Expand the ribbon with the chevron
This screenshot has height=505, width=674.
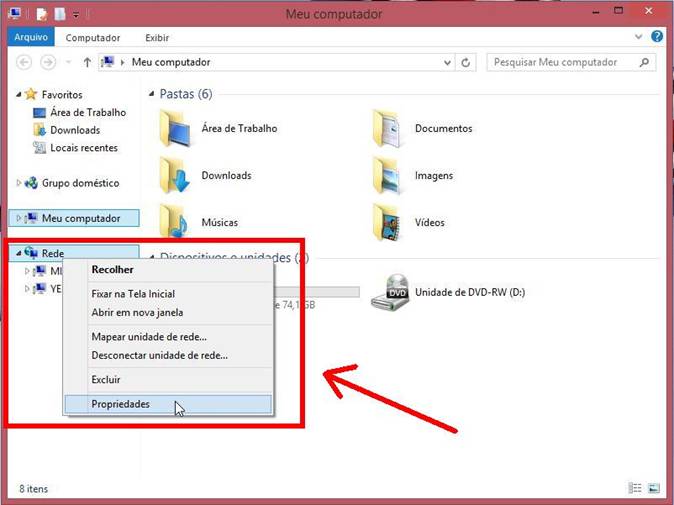click(x=640, y=37)
